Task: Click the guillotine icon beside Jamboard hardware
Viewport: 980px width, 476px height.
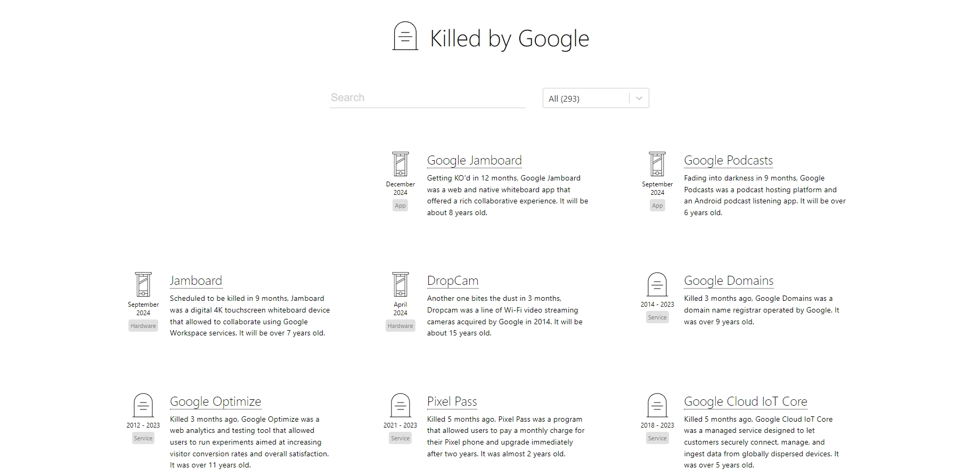Action: click(143, 284)
